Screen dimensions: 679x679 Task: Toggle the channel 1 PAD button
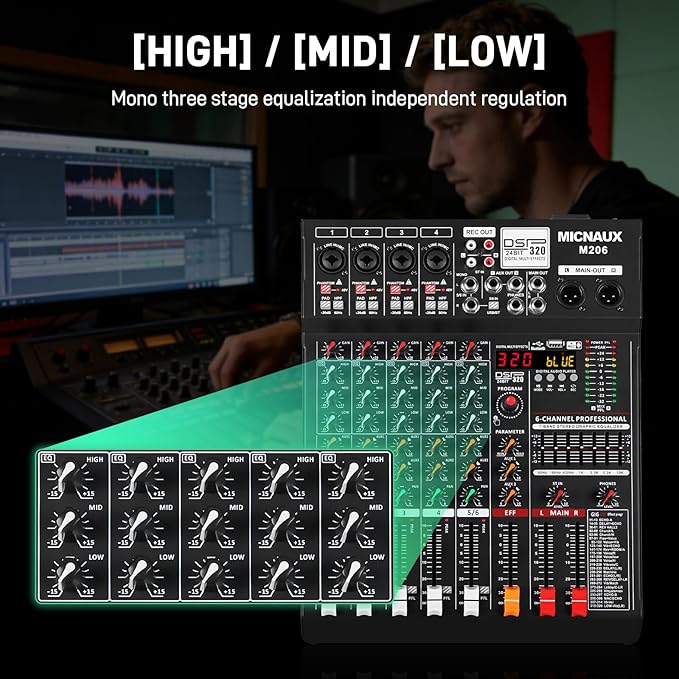(x=325, y=304)
